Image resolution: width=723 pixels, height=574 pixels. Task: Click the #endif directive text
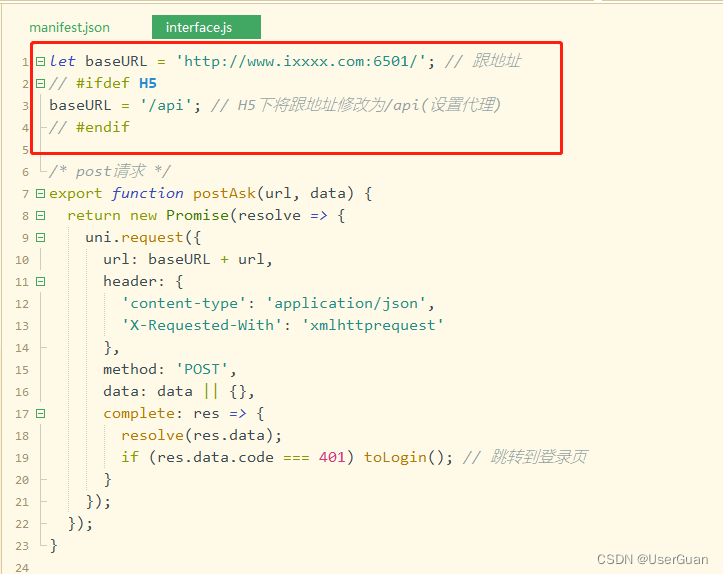pos(103,127)
